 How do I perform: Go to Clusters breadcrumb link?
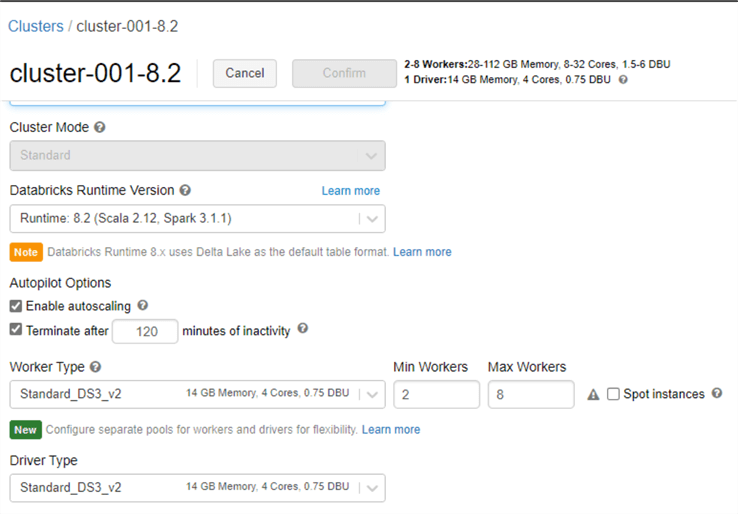(x=36, y=26)
